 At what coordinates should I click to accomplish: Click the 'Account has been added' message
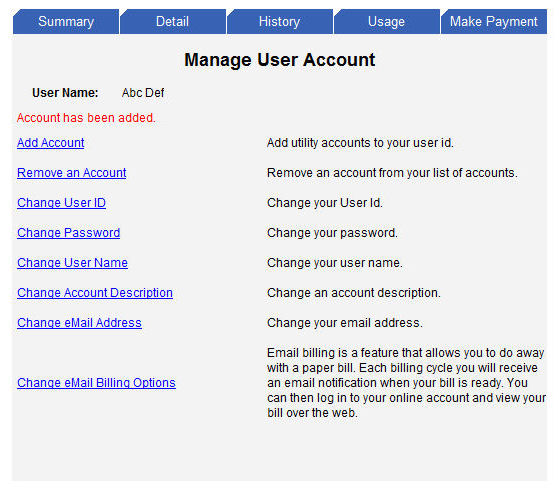pos(86,118)
